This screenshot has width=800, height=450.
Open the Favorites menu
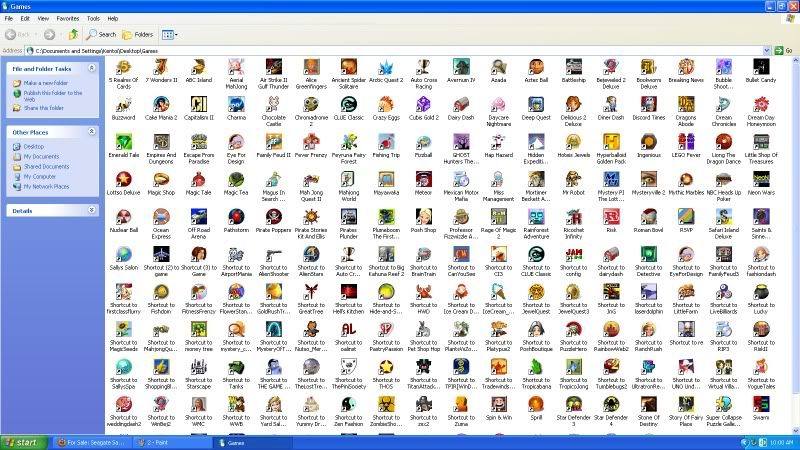tap(68, 18)
